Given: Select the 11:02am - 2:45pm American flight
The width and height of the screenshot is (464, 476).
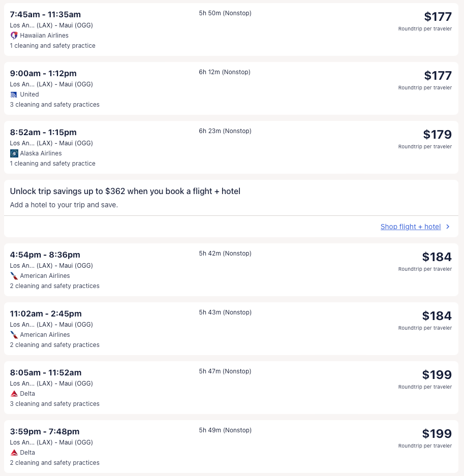Looking at the screenshot, I should (x=46, y=313).
